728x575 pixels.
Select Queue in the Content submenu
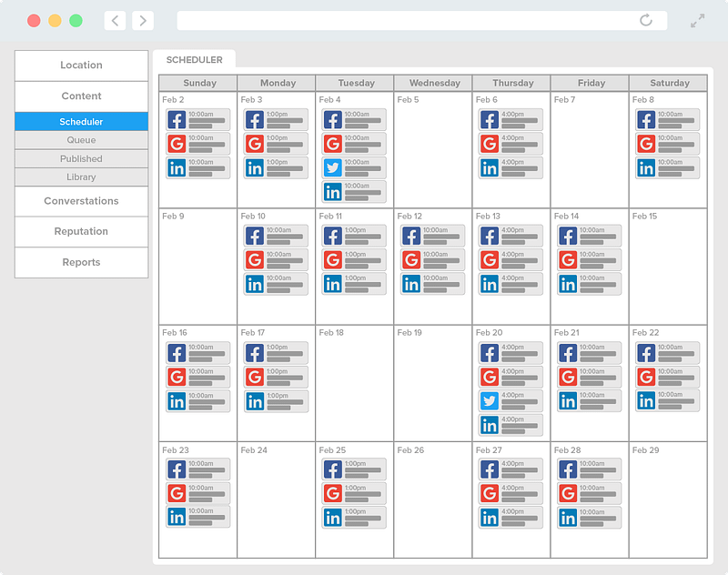(x=81, y=140)
